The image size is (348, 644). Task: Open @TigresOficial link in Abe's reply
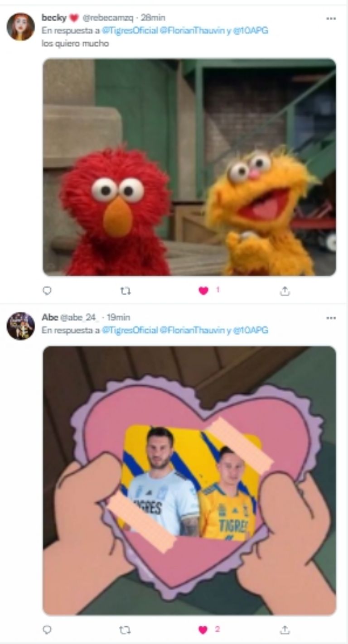[130, 330]
